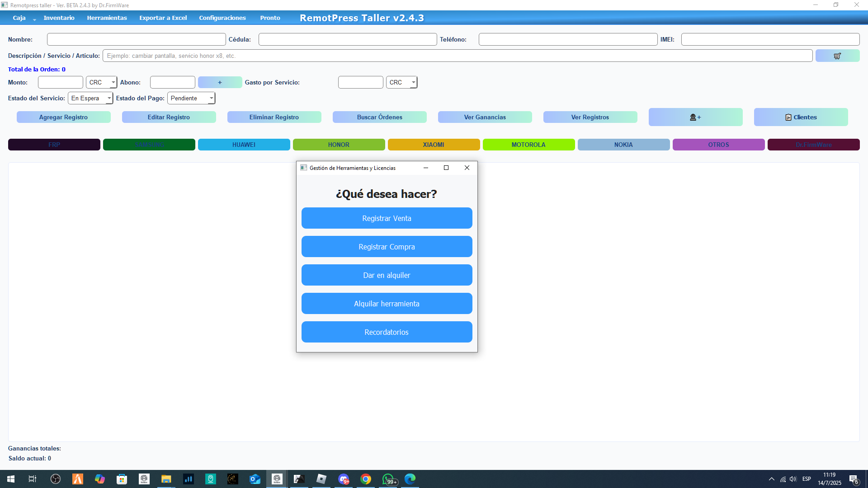The height and width of the screenshot is (488, 868).
Task: Open the Configuraciones menu
Action: pos(222,18)
